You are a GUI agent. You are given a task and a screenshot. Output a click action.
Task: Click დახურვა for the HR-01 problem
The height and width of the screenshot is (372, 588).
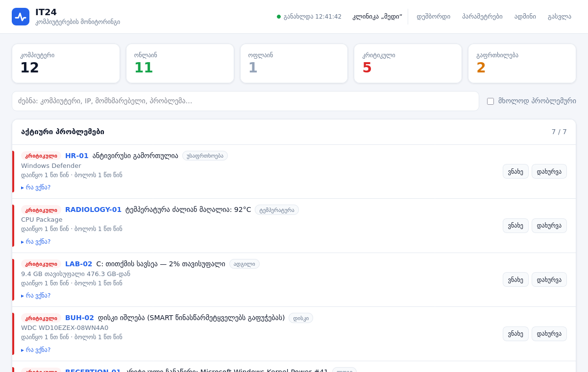pyautogui.click(x=549, y=171)
